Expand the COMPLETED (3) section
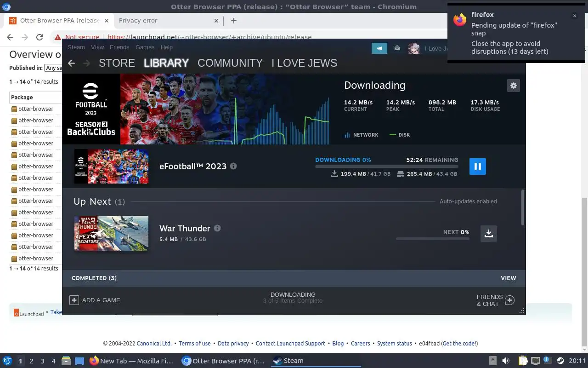The height and width of the screenshot is (368, 588). [x=94, y=278]
